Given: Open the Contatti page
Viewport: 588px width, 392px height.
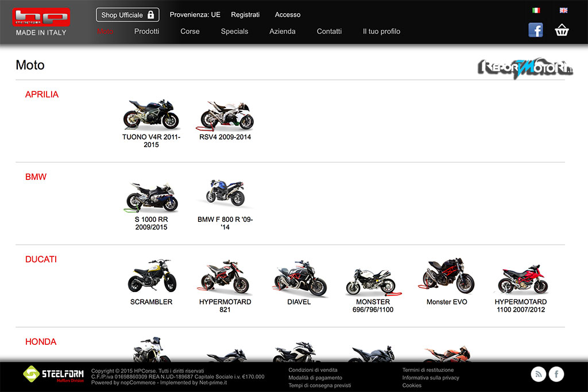Looking at the screenshot, I should (x=329, y=32).
